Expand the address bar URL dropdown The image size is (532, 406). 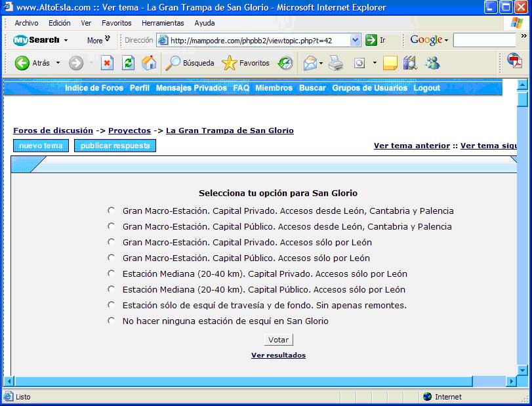point(356,40)
